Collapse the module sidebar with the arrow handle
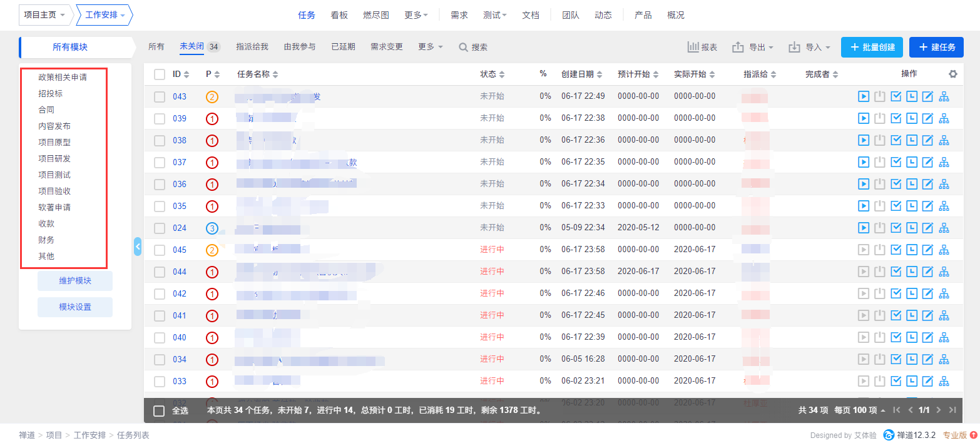 [x=138, y=247]
